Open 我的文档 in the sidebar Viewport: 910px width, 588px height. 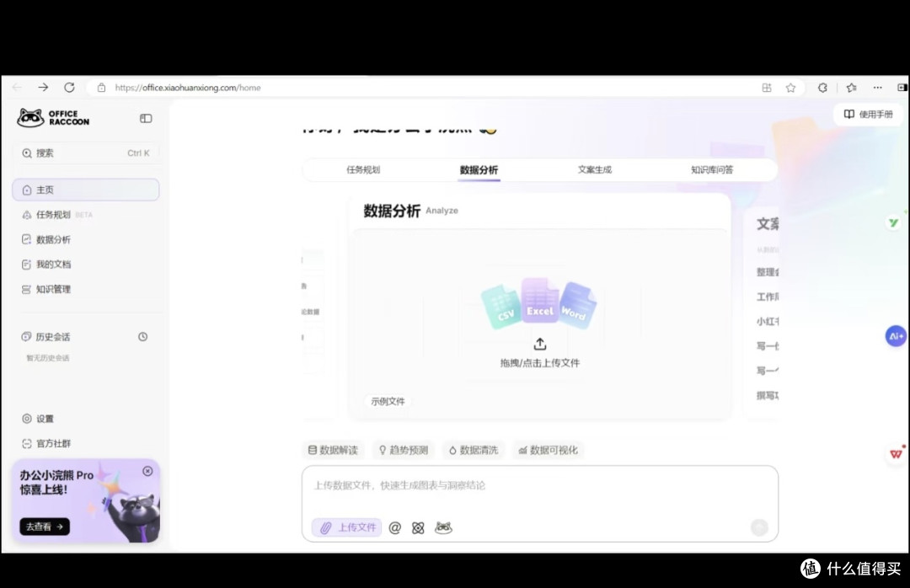point(46,265)
